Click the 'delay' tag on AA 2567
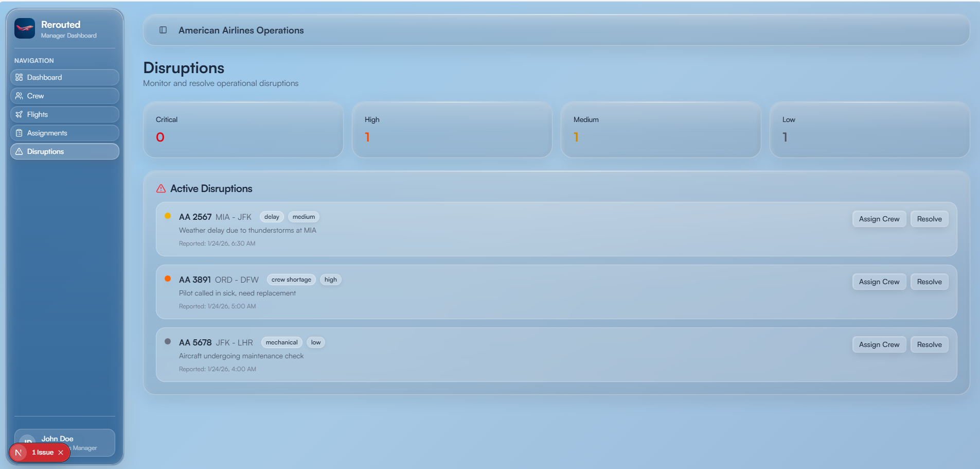Viewport: 980px width, 469px height. coord(272,217)
